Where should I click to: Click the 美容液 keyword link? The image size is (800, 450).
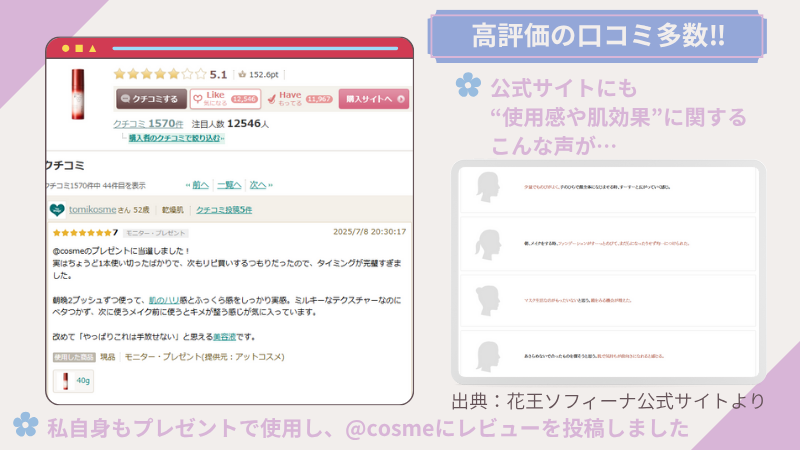click(x=224, y=337)
